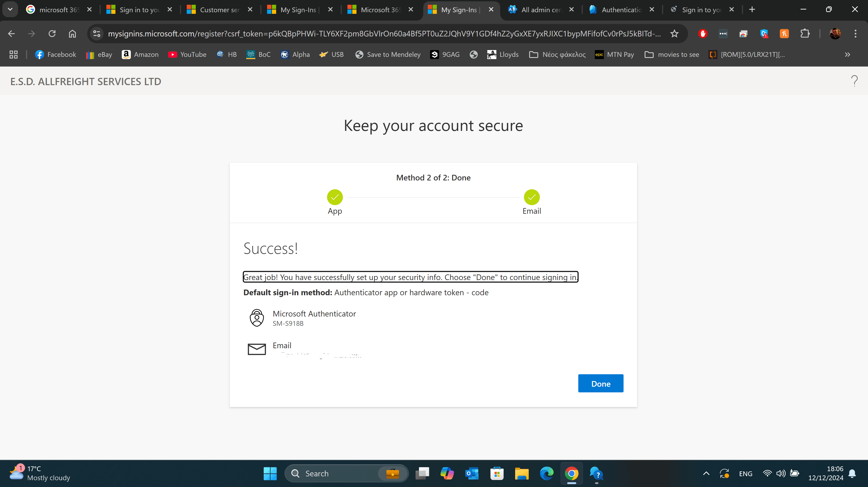The width and height of the screenshot is (868, 487).
Task: Open Microsoft Edge from the taskbar
Action: (547, 473)
